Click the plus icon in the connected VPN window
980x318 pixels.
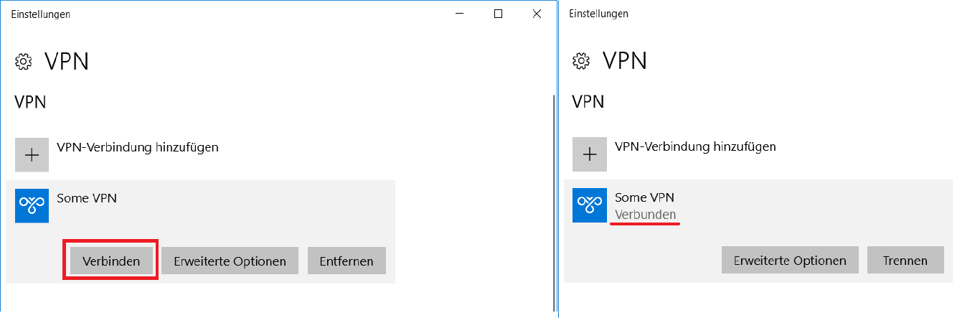click(590, 155)
